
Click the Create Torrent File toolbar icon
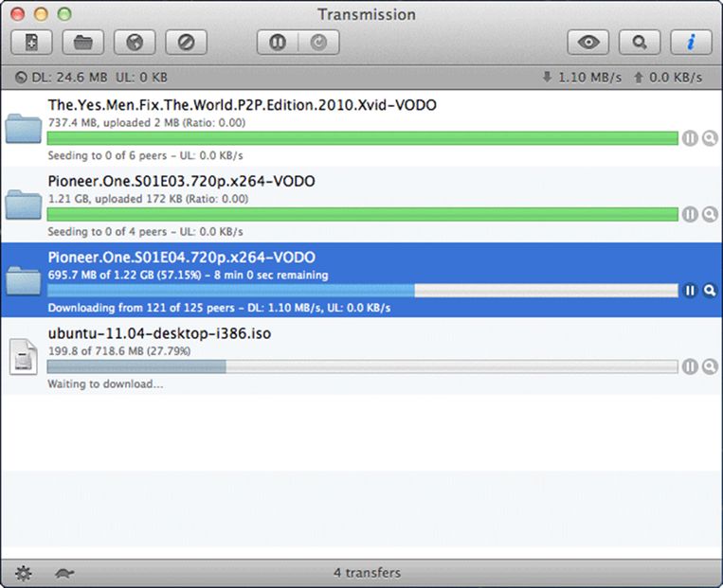coord(31,43)
